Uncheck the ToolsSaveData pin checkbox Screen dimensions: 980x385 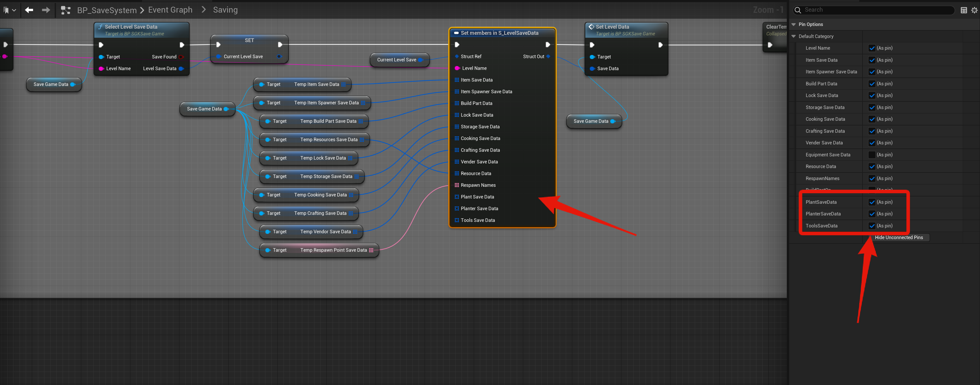(x=872, y=226)
